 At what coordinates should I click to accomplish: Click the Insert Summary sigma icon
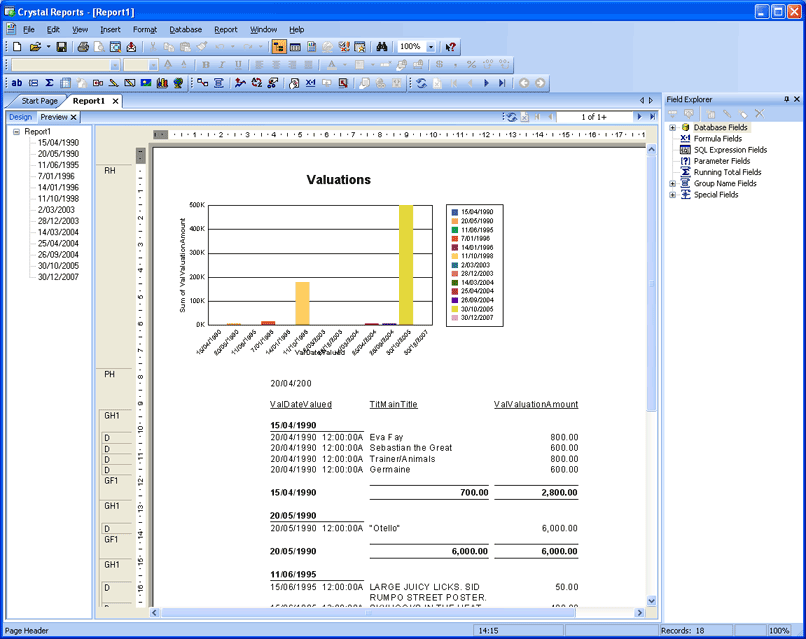coord(50,83)
